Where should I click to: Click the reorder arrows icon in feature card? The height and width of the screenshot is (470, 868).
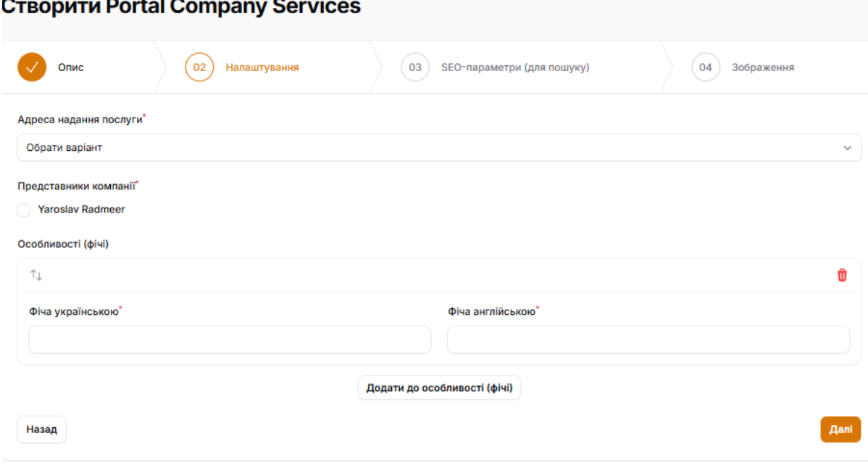tap(36, 276)
